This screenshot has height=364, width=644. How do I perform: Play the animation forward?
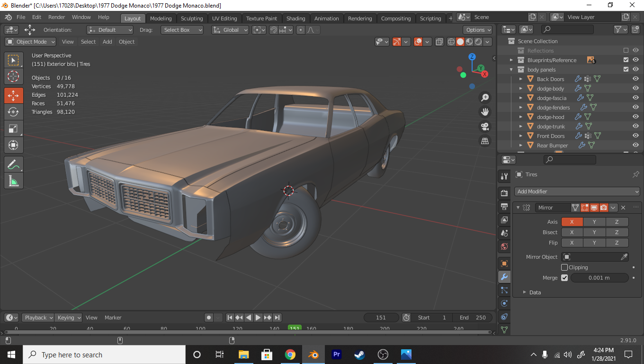pos(258,318)
